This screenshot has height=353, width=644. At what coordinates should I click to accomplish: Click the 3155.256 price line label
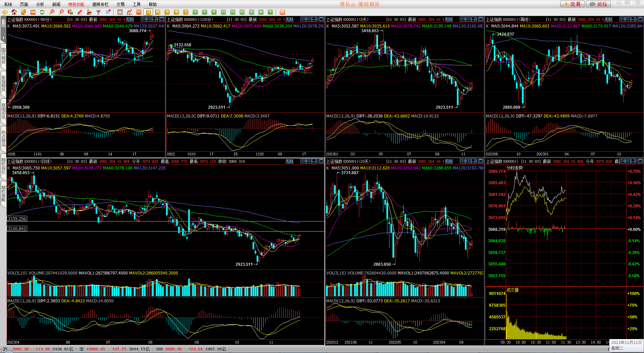point(17,218)
